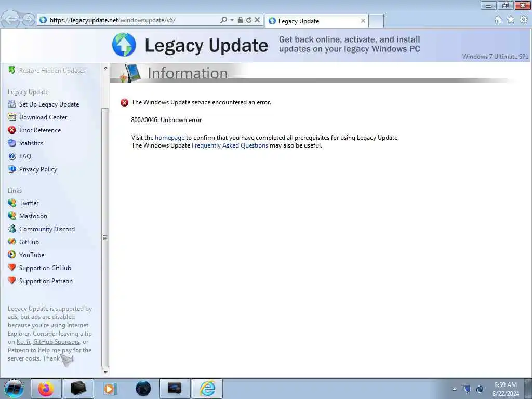
Task: Click the GitHub sidebar icon
Action: click(12, 242)
